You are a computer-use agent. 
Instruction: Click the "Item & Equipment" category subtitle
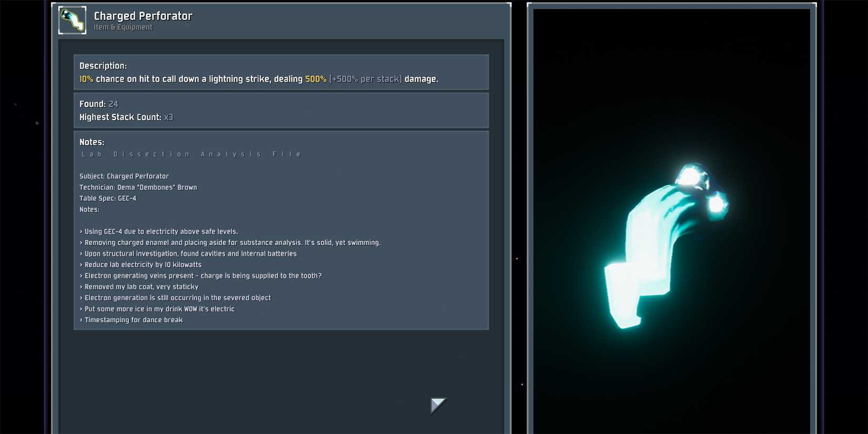(x=123, y=27)
